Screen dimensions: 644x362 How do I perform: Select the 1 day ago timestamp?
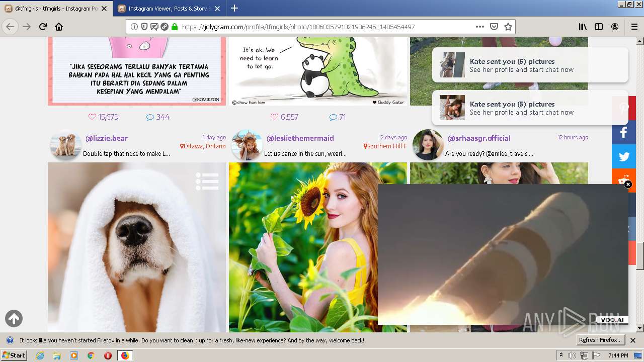214,137
